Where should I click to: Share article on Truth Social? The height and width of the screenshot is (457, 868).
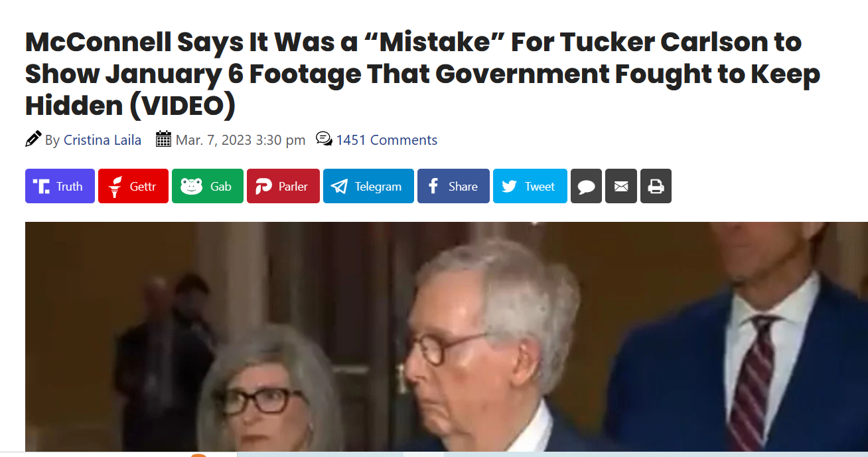pos(60,186)
